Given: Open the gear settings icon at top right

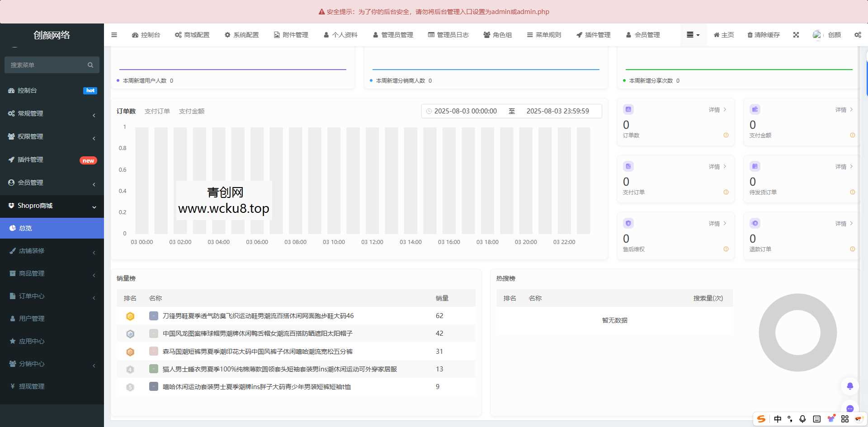Looking at the screenshot, I should click(x=857, y=35).
